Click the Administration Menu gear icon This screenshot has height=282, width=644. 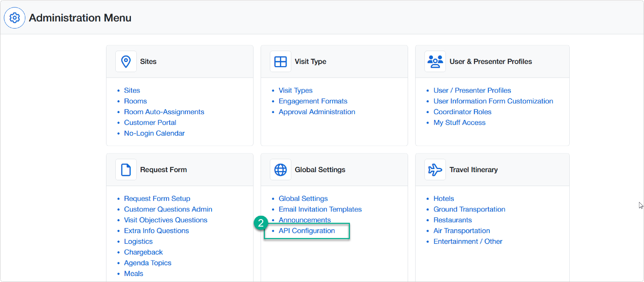(x=15, y=18)
